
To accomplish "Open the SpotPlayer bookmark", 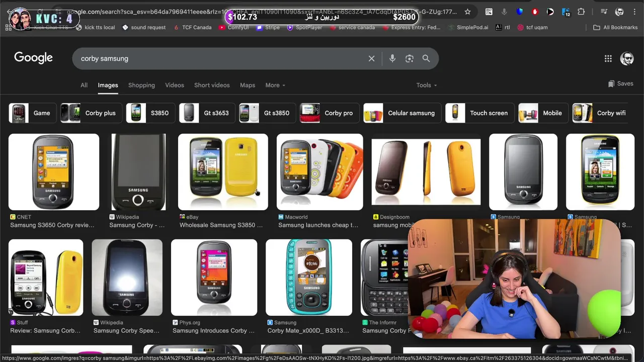I will tap(304, 27).
